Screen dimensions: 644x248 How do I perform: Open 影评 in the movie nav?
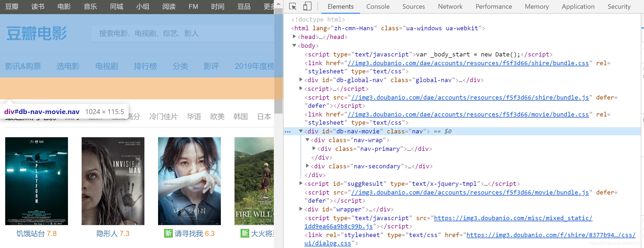(x=211, y=66)
